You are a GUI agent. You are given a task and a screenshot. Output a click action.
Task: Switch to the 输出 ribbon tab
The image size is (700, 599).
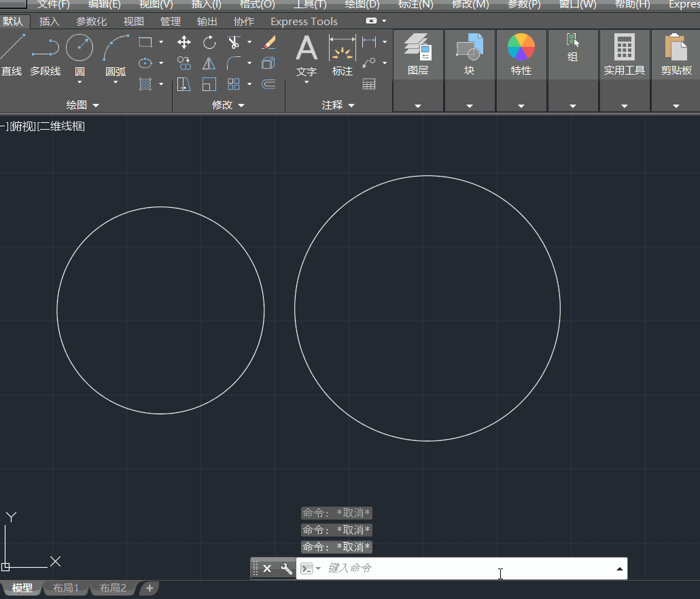click(x=207, y=22)
